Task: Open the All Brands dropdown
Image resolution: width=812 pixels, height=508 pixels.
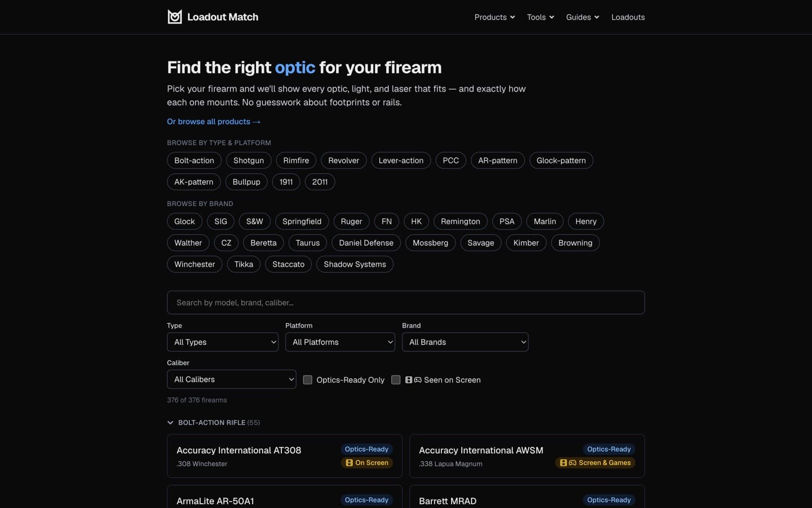Action: [x=465, y=342]
